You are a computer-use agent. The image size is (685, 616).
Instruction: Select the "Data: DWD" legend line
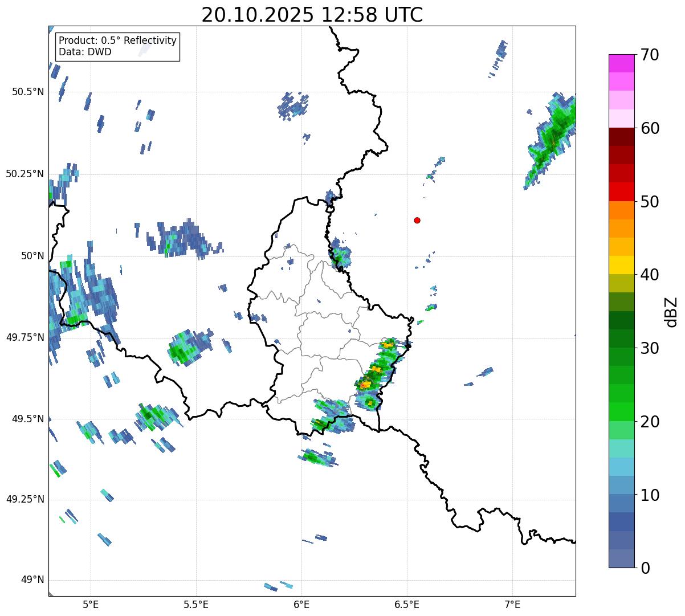(85, 52)
